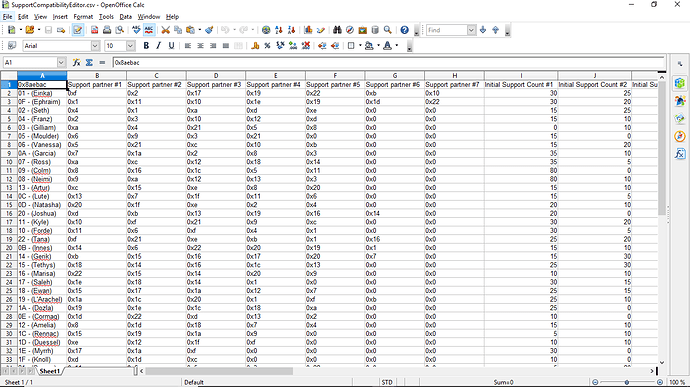Open the Data menu
The width and height of the screenshot is (690, 387).
click(x=125, y=17)
